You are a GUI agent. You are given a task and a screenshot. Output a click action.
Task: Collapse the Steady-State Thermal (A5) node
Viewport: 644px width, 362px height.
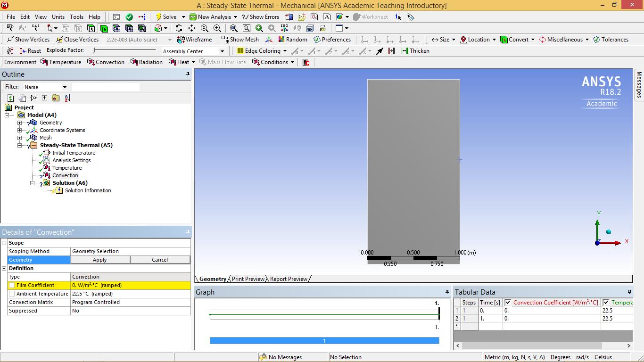[x=19, y=145]
